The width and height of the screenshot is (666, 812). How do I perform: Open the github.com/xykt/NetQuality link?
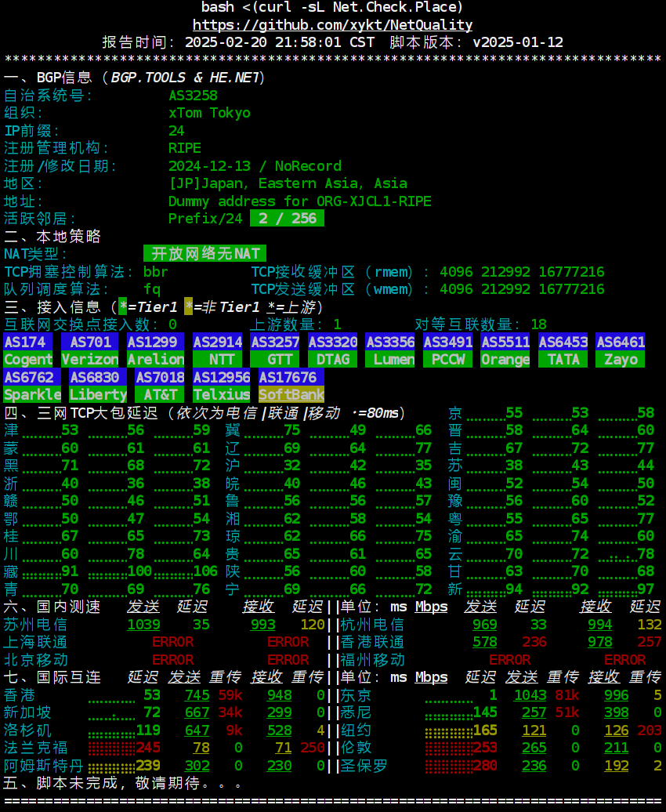(x=332, y=25)
